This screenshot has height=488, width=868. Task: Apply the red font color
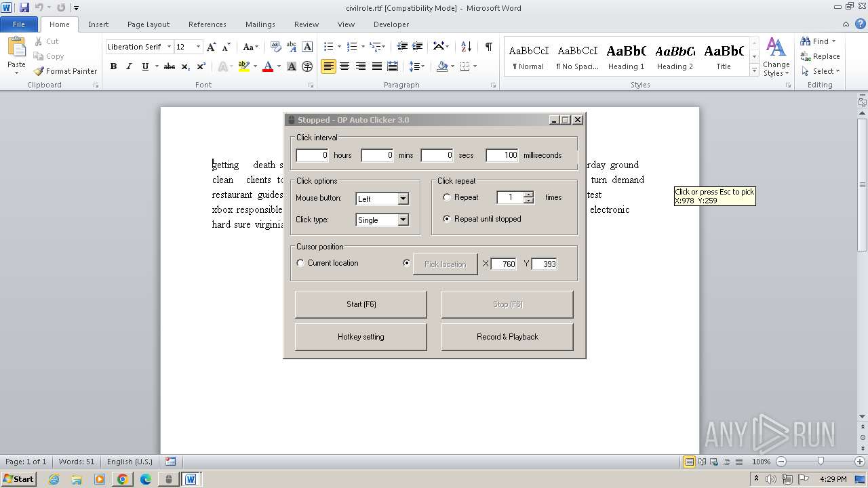tap(268, 66)
